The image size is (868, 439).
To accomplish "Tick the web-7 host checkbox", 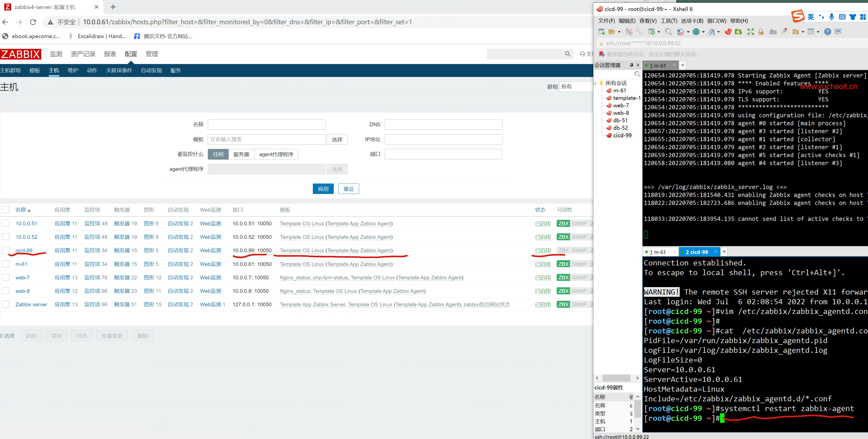I will [x=6, y=277].
